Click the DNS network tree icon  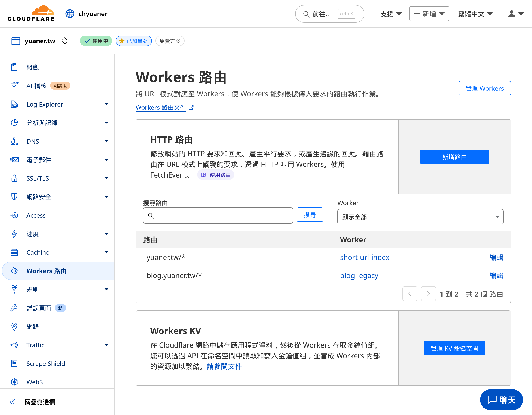[14, 141]
